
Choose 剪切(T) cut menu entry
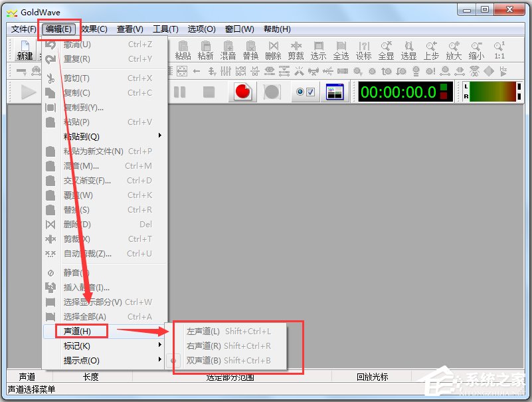[104, 78]
